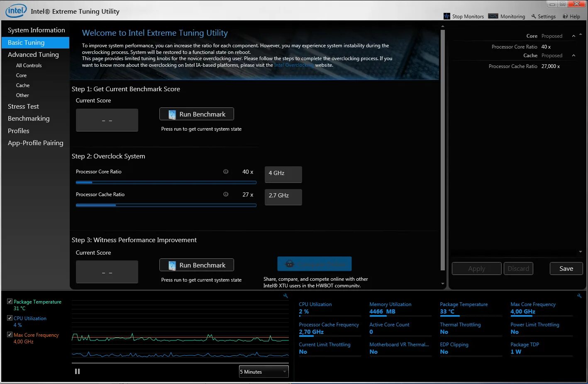
Task: Click the Settings wrench icon
Action: (534, 16)
